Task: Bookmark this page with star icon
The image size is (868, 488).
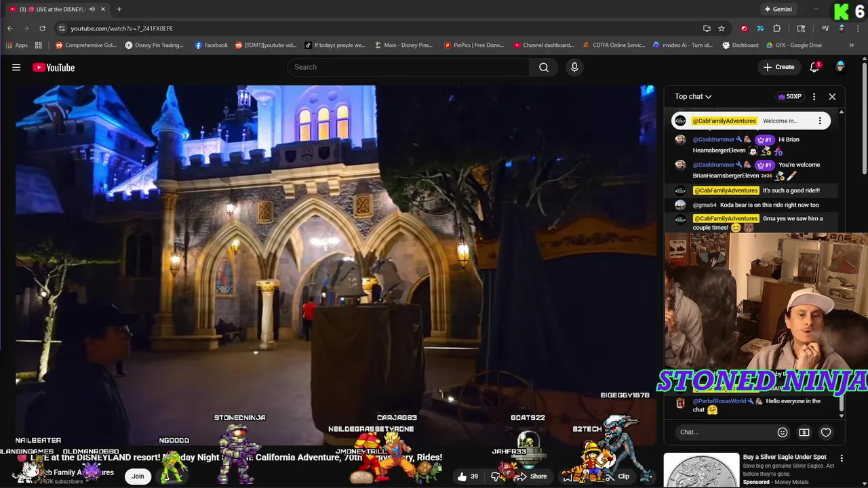Action: pyautogui.click(x=722, y=28)
